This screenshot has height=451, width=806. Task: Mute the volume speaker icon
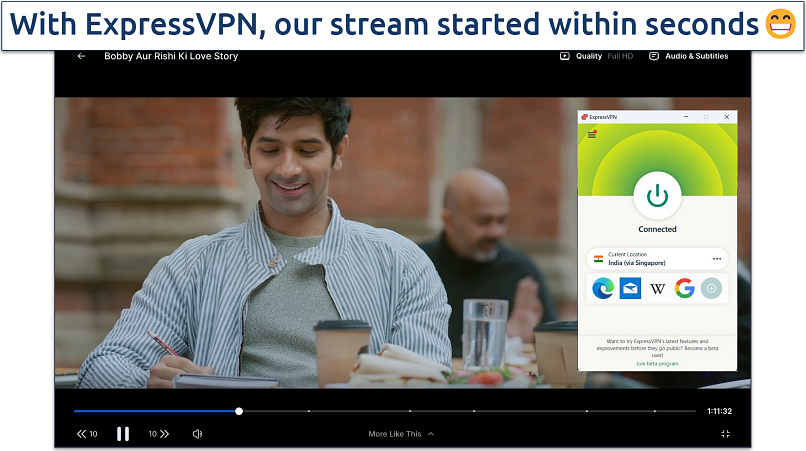pyautogui.click(x=197, y=434)
